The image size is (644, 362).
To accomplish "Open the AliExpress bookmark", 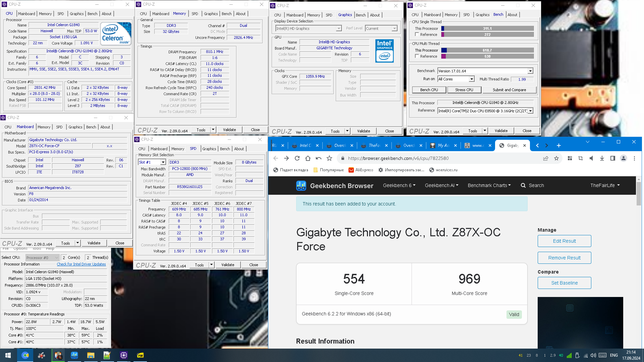I will pos(361,170).
